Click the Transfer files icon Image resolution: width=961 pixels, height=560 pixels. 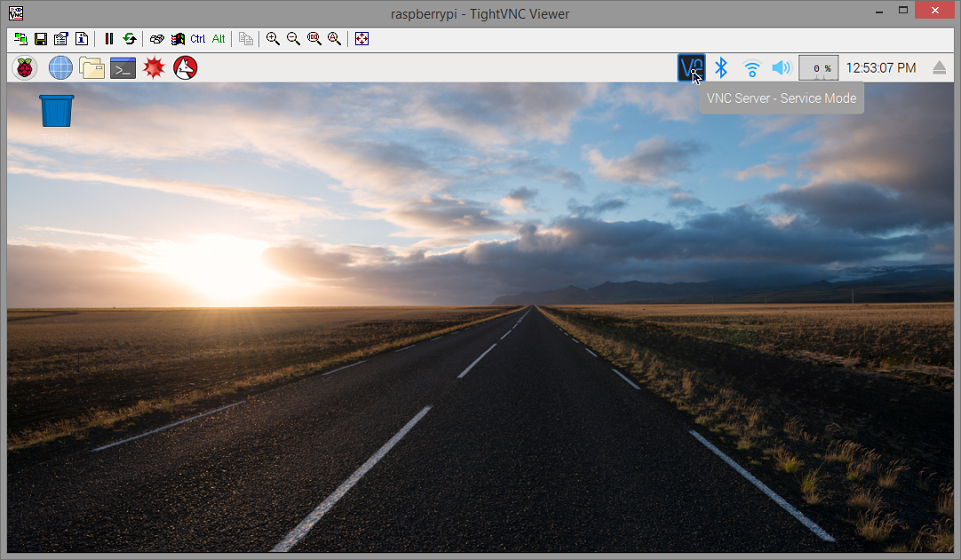(x=246, y=38)
